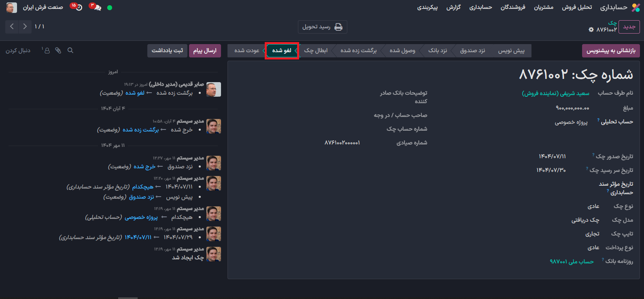Print the رسید تحویل receipt
This screenshot has height=299, width=644.
click(322, 27)
